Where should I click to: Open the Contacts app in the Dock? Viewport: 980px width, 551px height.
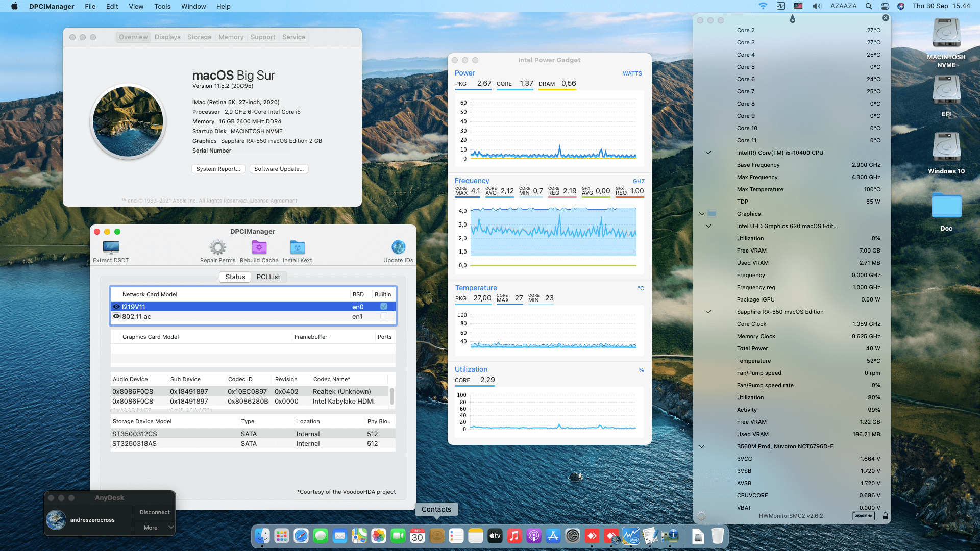tap(437, 536)
